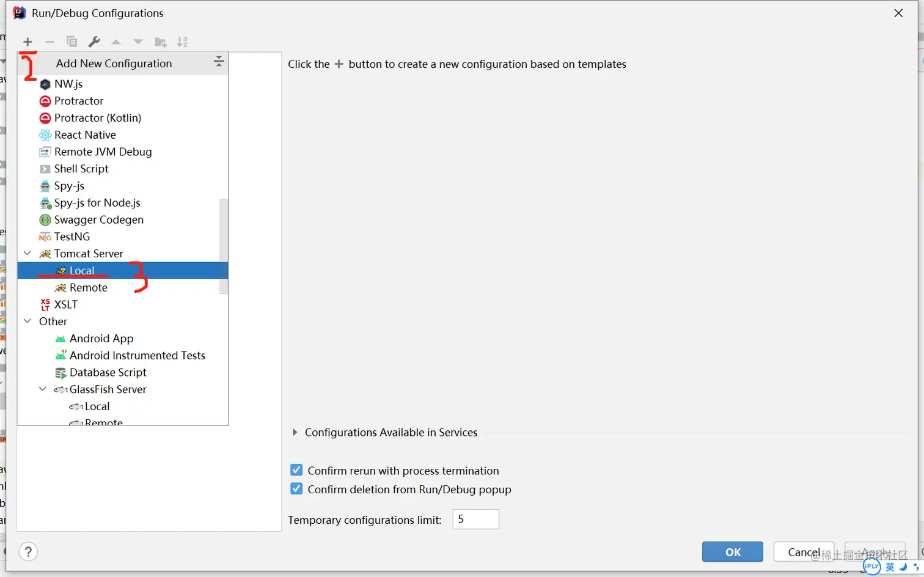The height and width of the screenshot is (577, 924).
Task: Click the configuration list vertical scrollbar
Action: pyautogui.click(x=224, y=246)
